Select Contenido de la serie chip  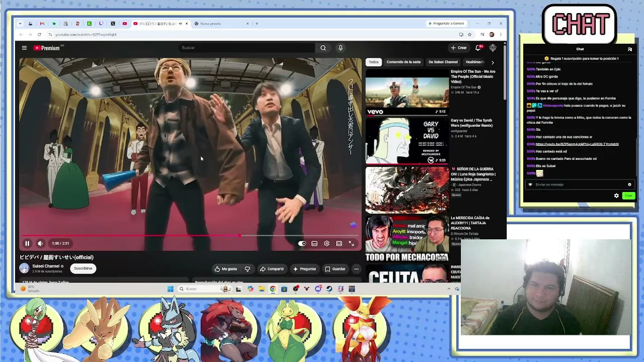tap(404, 62)
